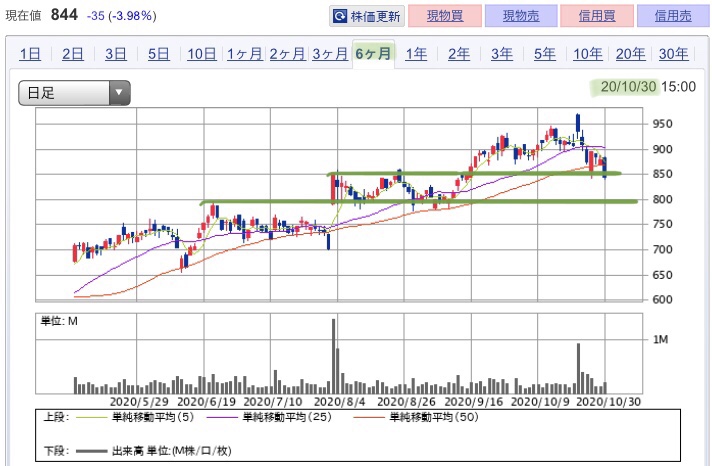Screen dimensions: 712x466
Task: Switch chart range to 5日
Action: [158, 54]
